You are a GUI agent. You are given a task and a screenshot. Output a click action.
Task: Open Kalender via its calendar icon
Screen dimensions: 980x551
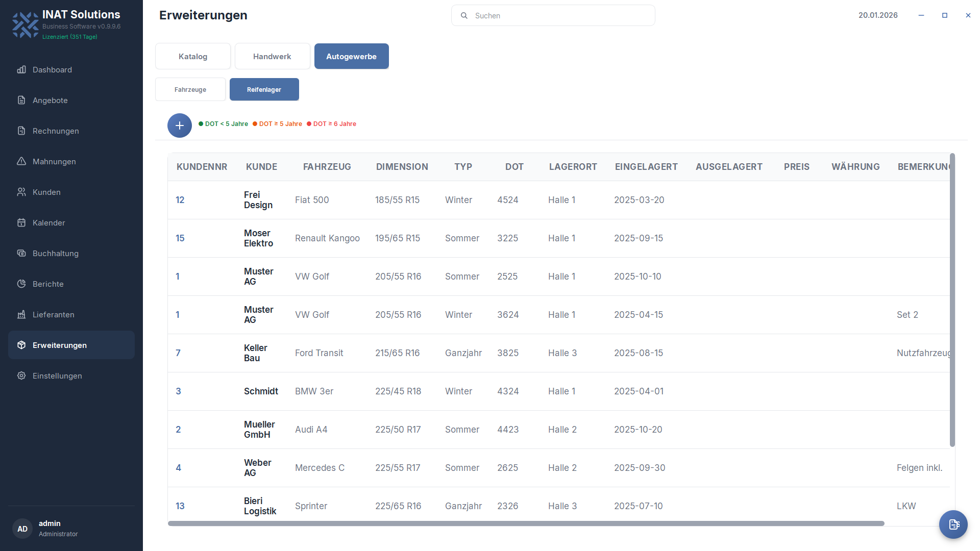pyautogui.click(x=21, y=223)
